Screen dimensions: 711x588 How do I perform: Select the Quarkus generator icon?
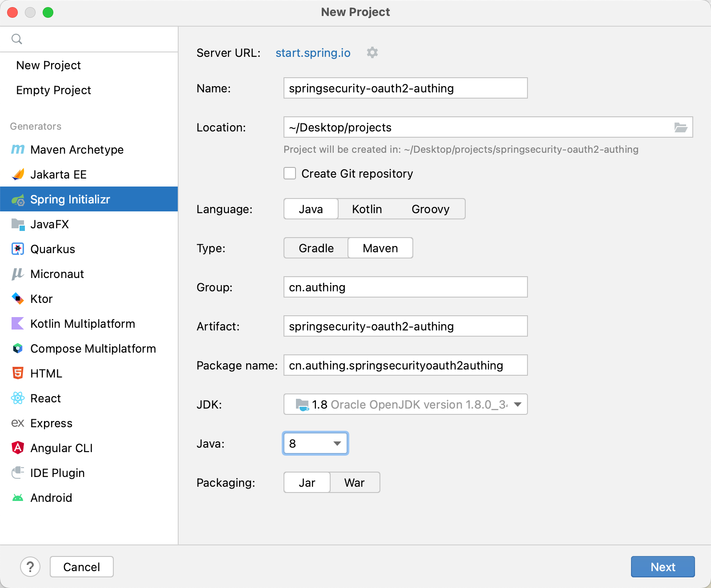[17, 249]
